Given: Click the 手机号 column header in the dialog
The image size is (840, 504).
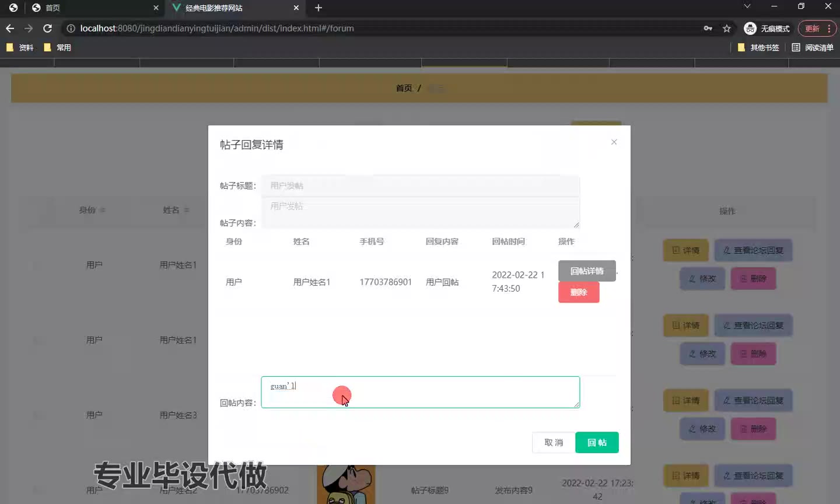Looking at the screenshot, I should click(372, 241).
